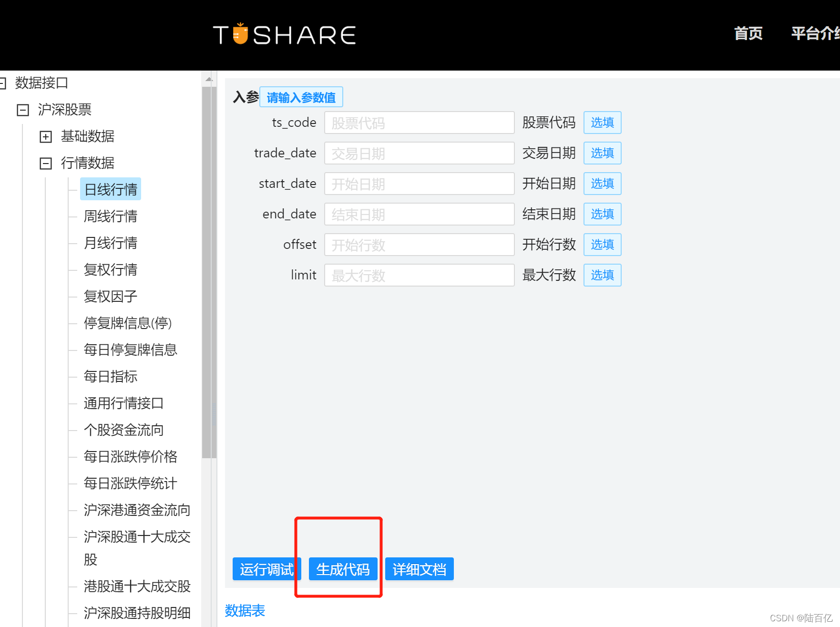
Task: Select 通用行情接口 in the sidebar
Action: [123, 403]
